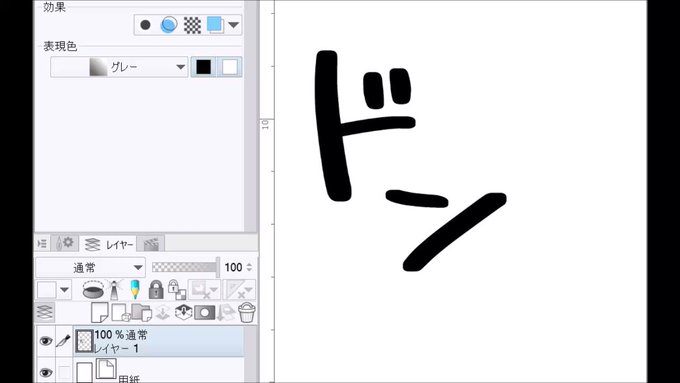Select the レイヤー 1 thumbnail
The image size is (680, 383).
tap(85, 341)
